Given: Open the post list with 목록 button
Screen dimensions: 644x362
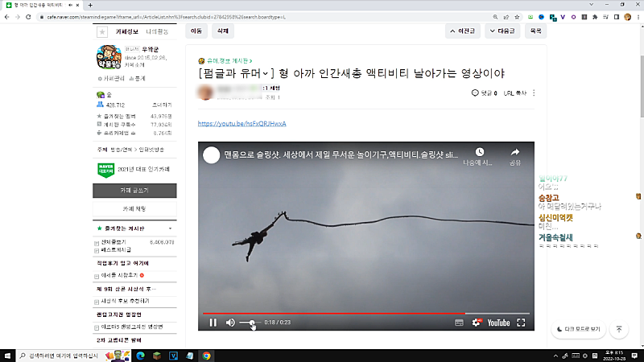Looking at the screenshot, I should [x=535, y=31].
